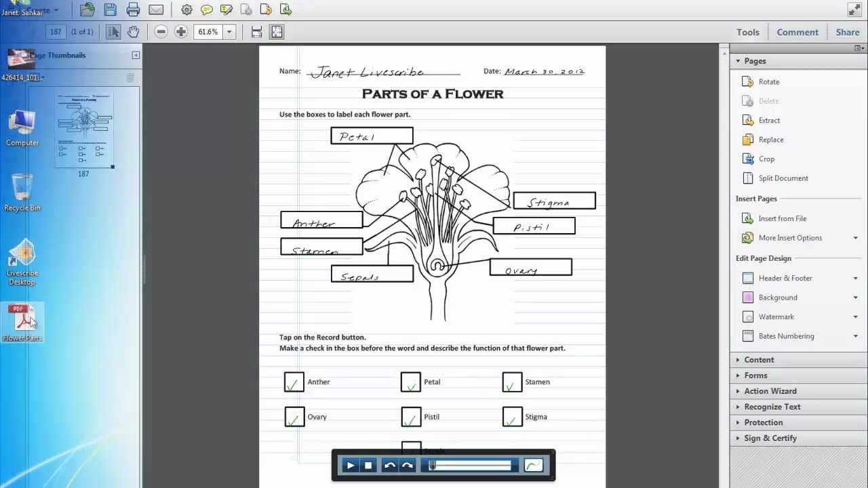868x488 pixels.
Task: Expand the Content section
Action: point(798,360)
